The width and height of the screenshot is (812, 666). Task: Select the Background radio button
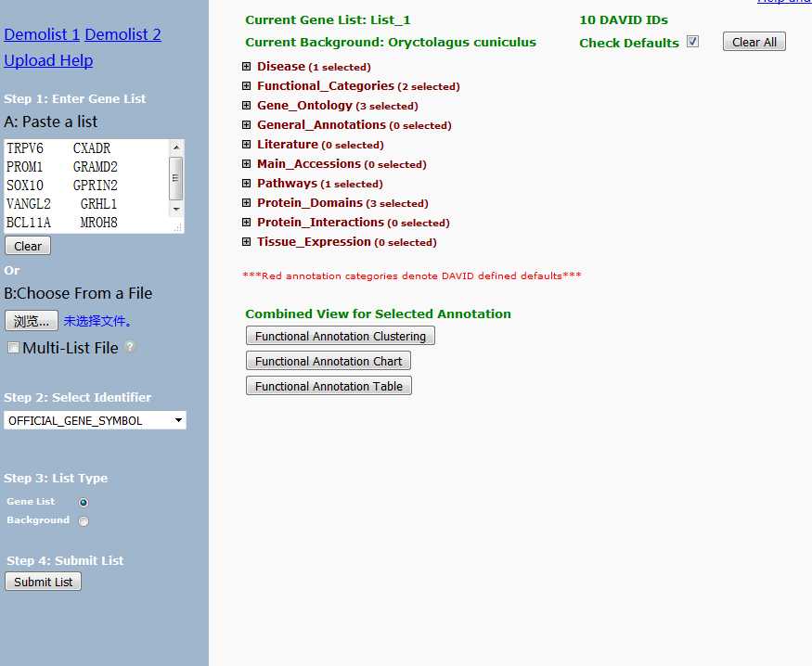click(84, 520)
